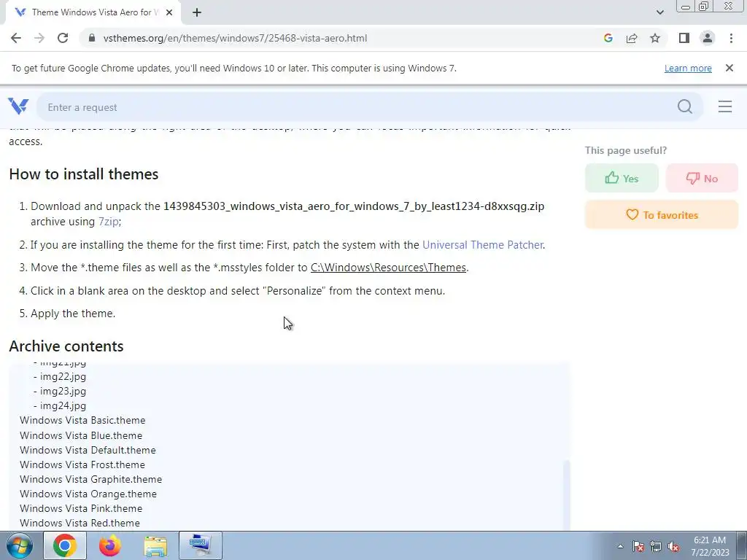The image size is (747, 560).
Task: Click the C:\Windows\Resources\Themes path text
Action: (x=388, y=268)
